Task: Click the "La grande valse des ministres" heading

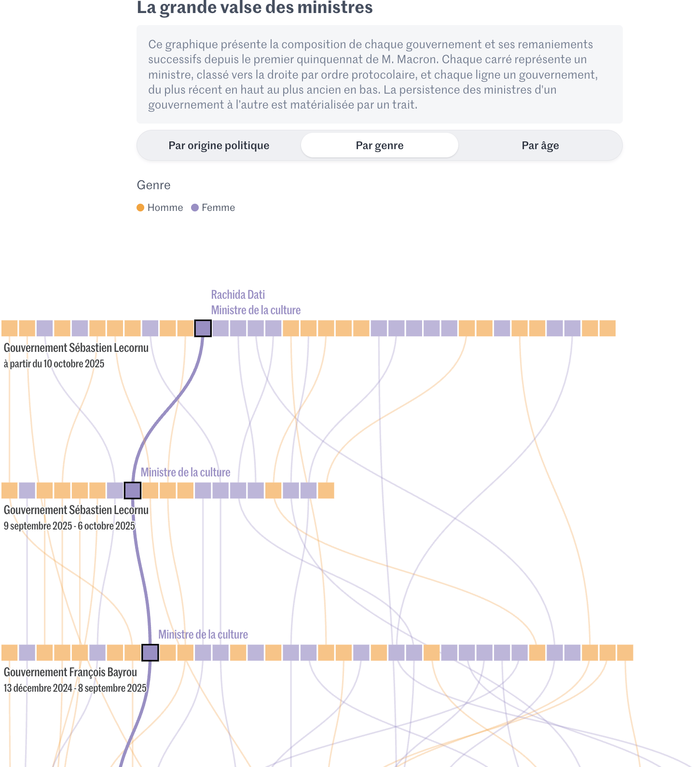Action: click(255, 8)
